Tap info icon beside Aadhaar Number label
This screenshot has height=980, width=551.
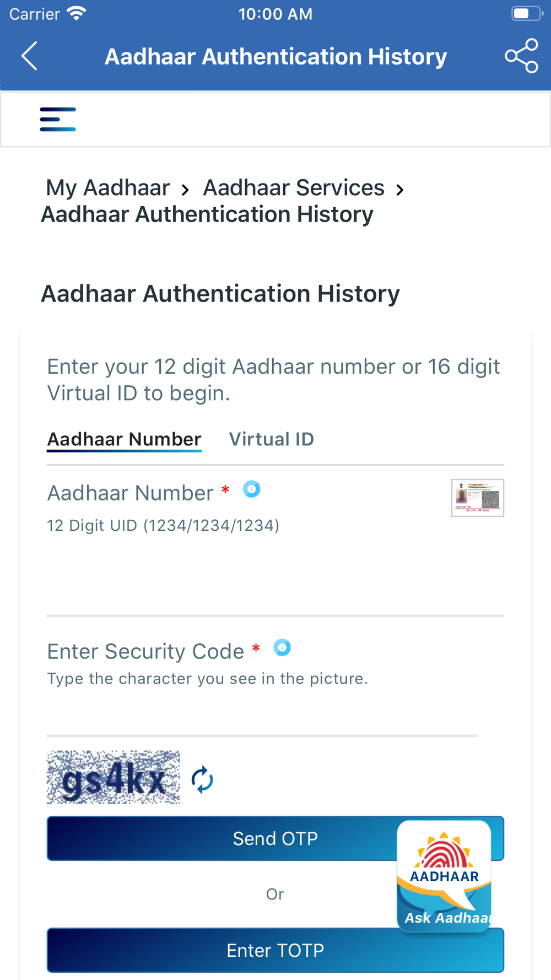coord(252,489)
